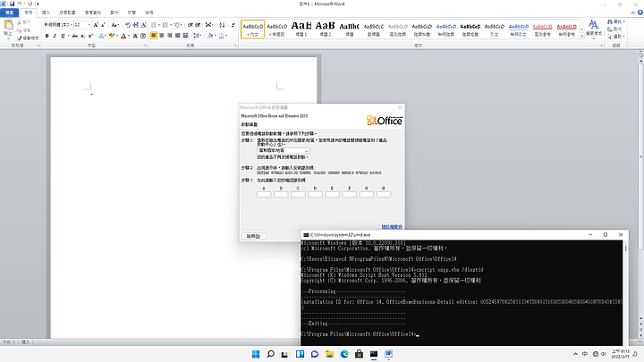The image size is (644, 362).
Task: Click confirmation ID field H
Action: tap(383, 194)
